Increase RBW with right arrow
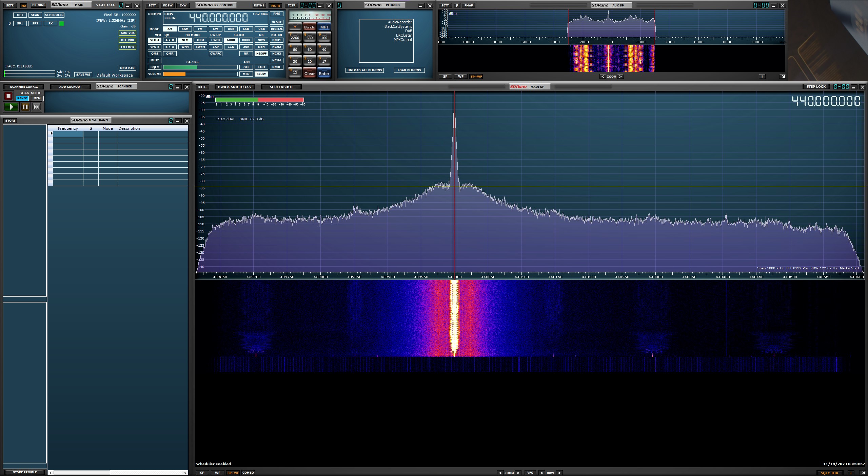 (x=559, y=473)
